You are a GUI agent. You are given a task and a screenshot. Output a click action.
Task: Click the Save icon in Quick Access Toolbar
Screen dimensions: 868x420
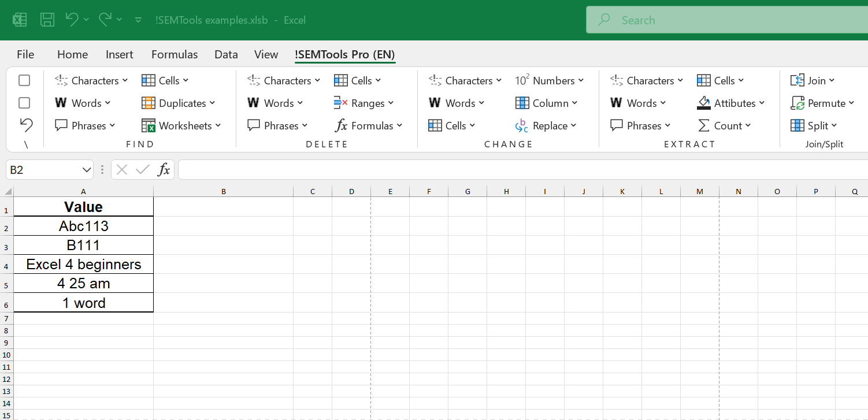click(x=47, y=19)
